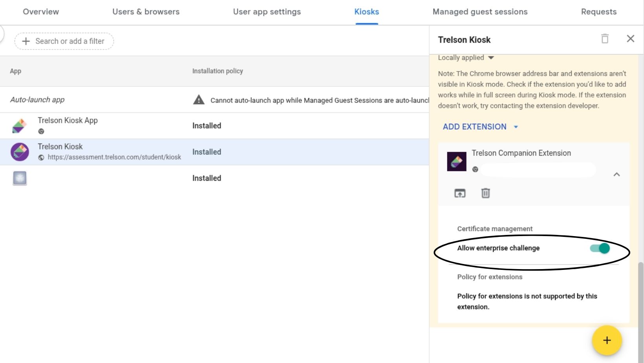Click the Search or add a filter field
Viewport: 644px width, 363px height.
coord(64,41)
